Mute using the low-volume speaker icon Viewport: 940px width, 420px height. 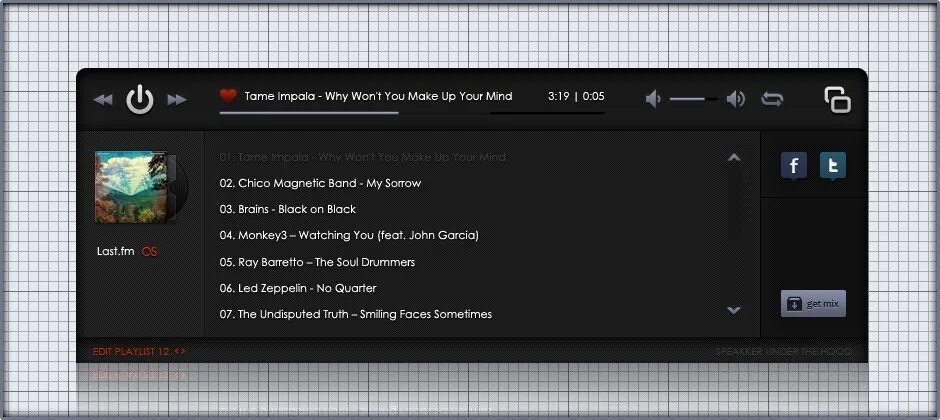(653, 99)
